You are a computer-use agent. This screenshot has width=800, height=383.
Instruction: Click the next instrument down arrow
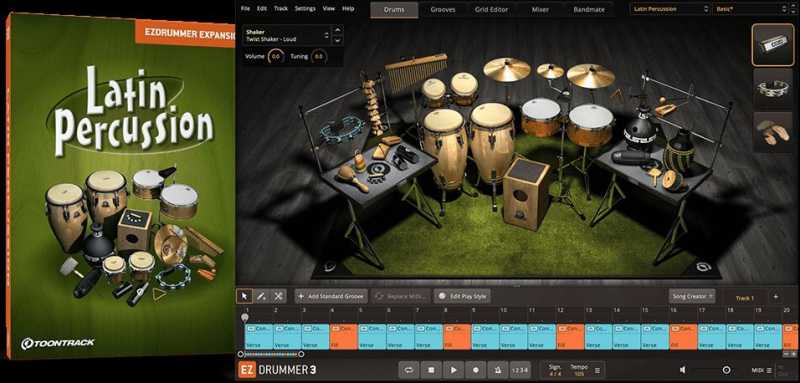pyautogui.click(x=337, y=40)
